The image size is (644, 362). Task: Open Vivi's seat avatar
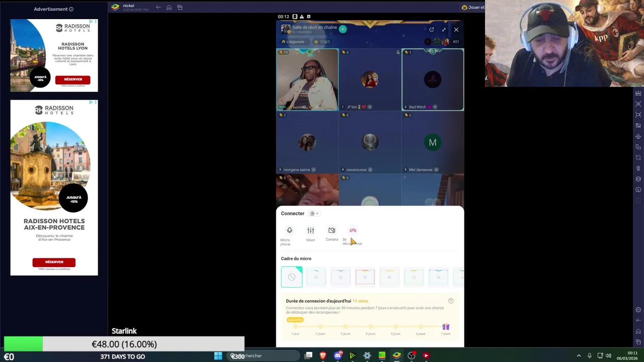point(370,79)
